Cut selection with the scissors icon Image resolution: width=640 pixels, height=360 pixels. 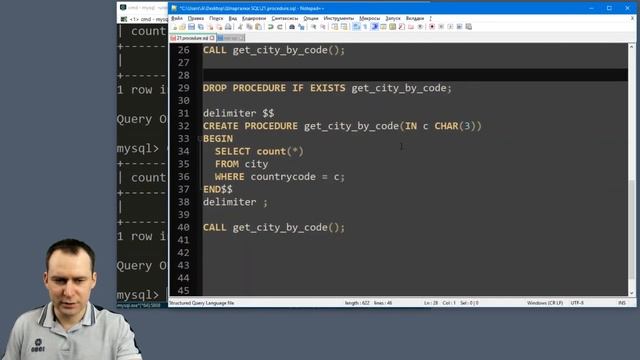(240, 27)
